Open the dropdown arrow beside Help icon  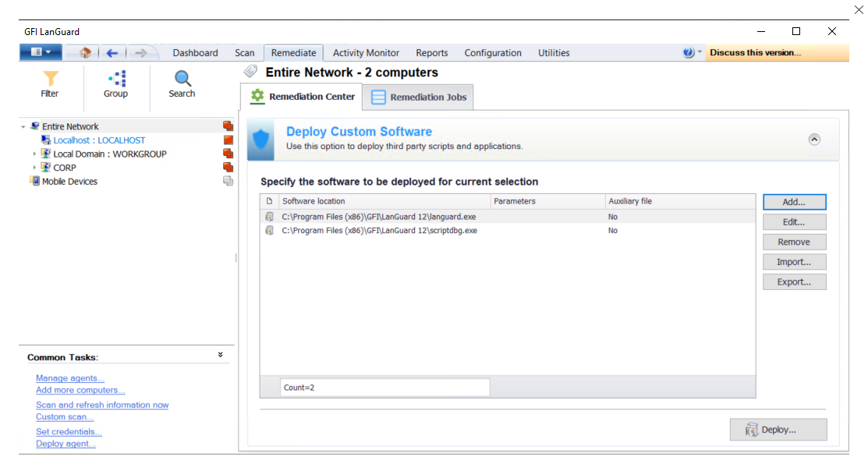pyautogui.click(x=700, y=52)
